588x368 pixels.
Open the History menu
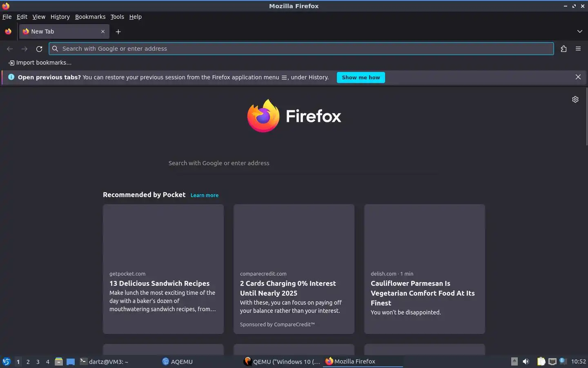pyautogui.click(x=60, y=17)
